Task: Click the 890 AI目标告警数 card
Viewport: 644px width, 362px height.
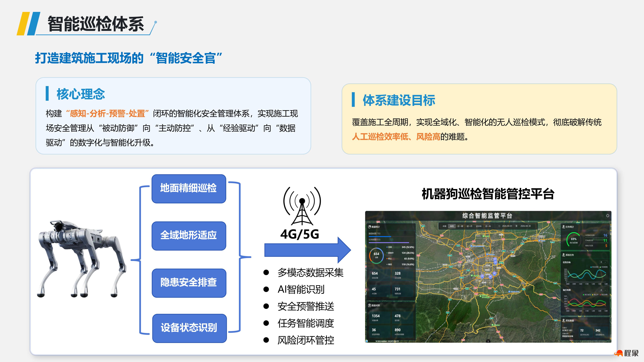Action: pyautogui.click(x=402, y=332)
